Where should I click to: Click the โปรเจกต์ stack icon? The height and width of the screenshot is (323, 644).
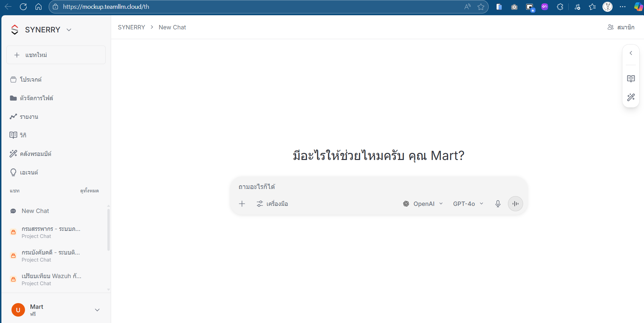(13, 80)
